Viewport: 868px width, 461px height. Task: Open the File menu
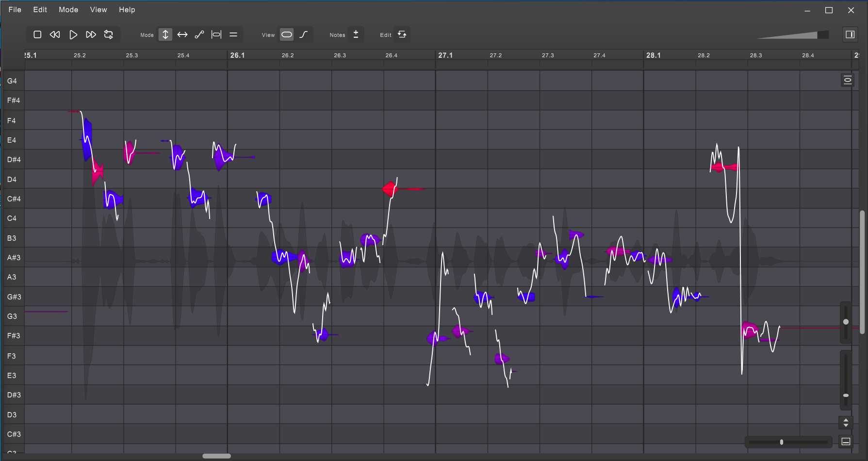click(15, 10)
